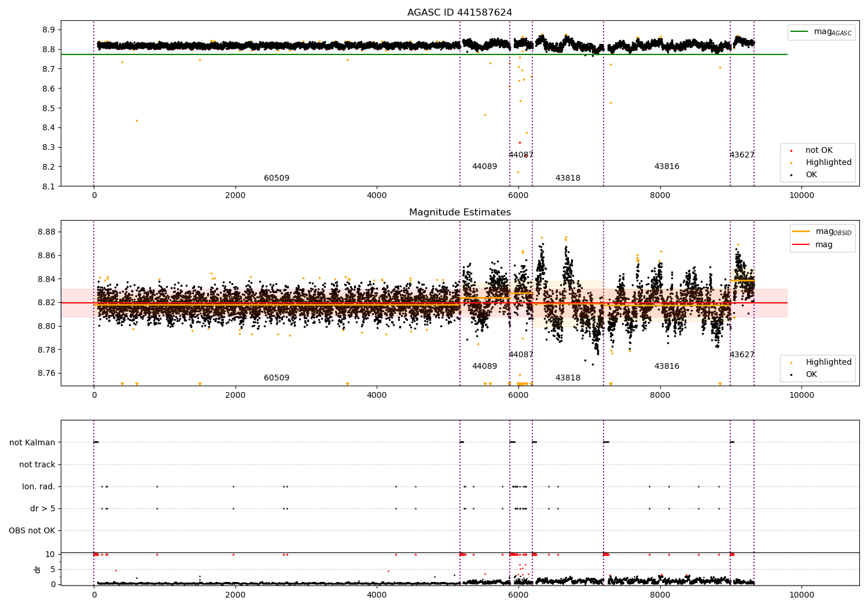Select the orange mag OBSID legend line
The height and width of the screenshot is (608, 868).
[x=801, y=232]
